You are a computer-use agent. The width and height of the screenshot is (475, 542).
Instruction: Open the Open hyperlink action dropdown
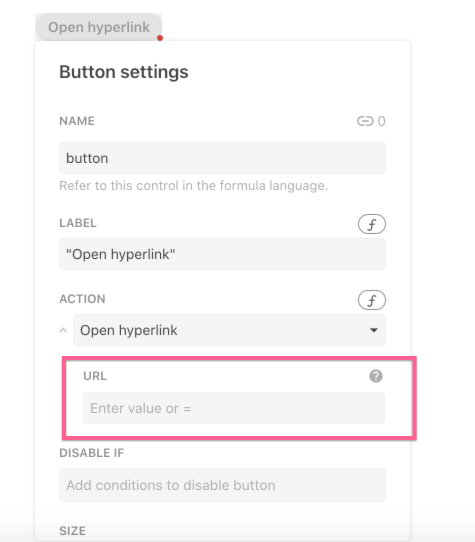click(x=229, y=330)
